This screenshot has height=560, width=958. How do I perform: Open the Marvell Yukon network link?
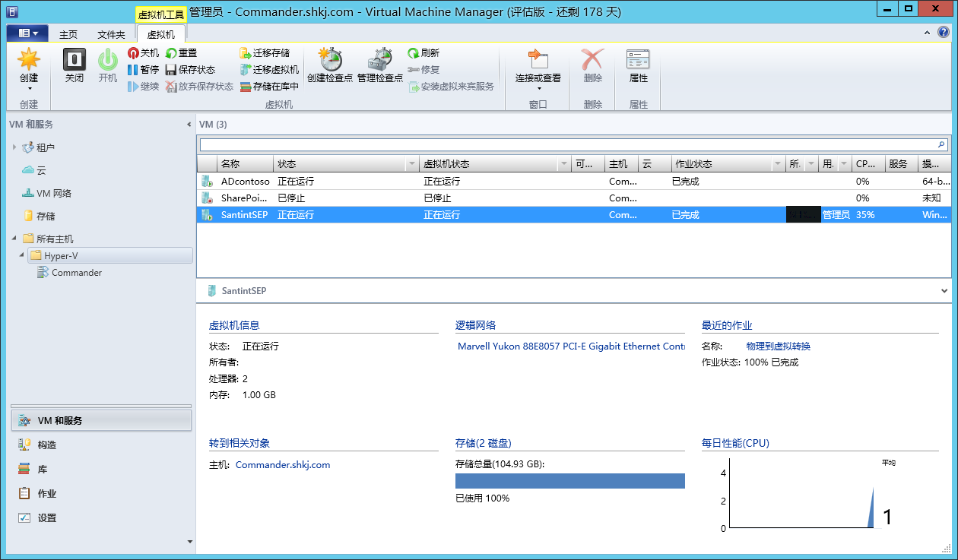coord(571,346)
